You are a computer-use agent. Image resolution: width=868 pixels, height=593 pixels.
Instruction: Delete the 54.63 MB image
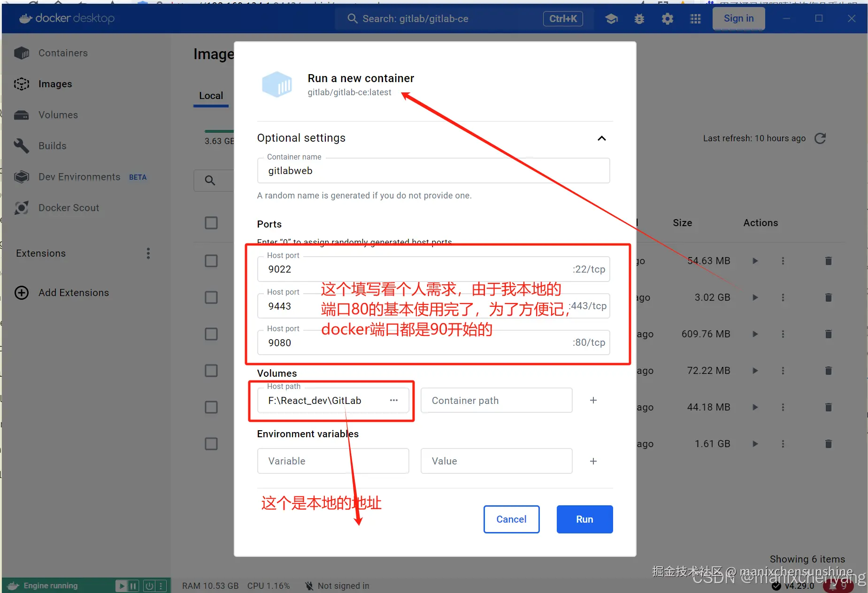click(829, 261)
